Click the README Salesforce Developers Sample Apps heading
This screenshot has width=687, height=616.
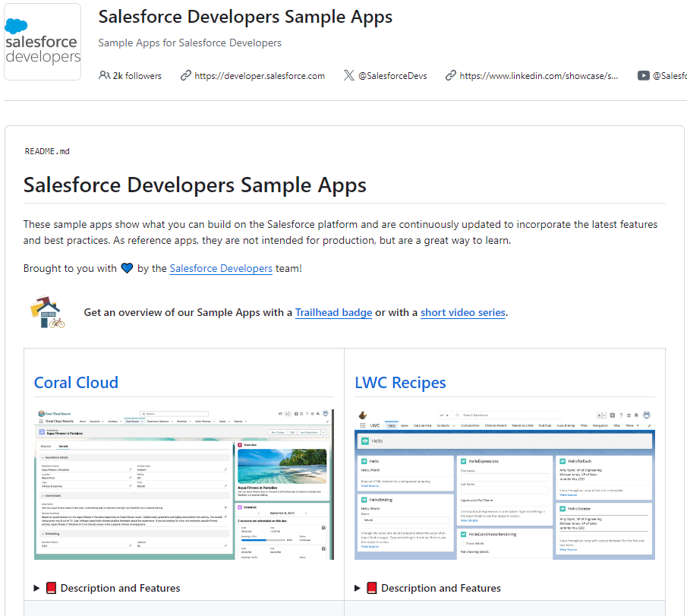tap(195, 185)
